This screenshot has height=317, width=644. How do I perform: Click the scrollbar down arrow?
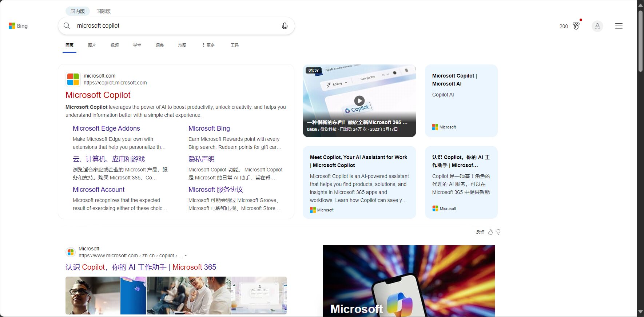pyautogui.click(x=640, y=312)
